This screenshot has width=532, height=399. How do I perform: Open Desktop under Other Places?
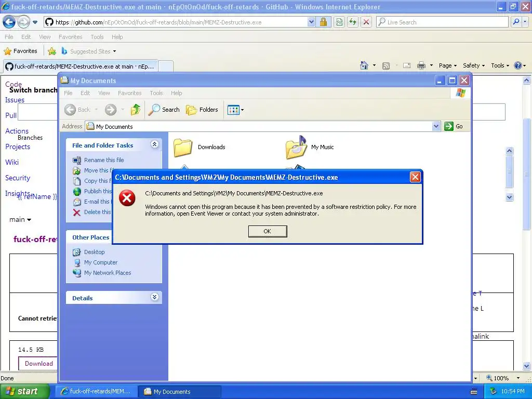coord(95,252)
